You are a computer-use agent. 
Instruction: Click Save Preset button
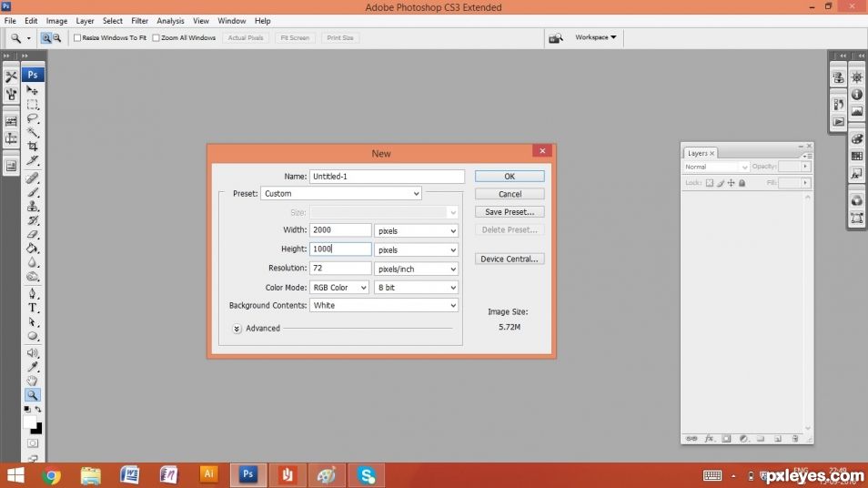pyautogui.click(x=510, y=211)
